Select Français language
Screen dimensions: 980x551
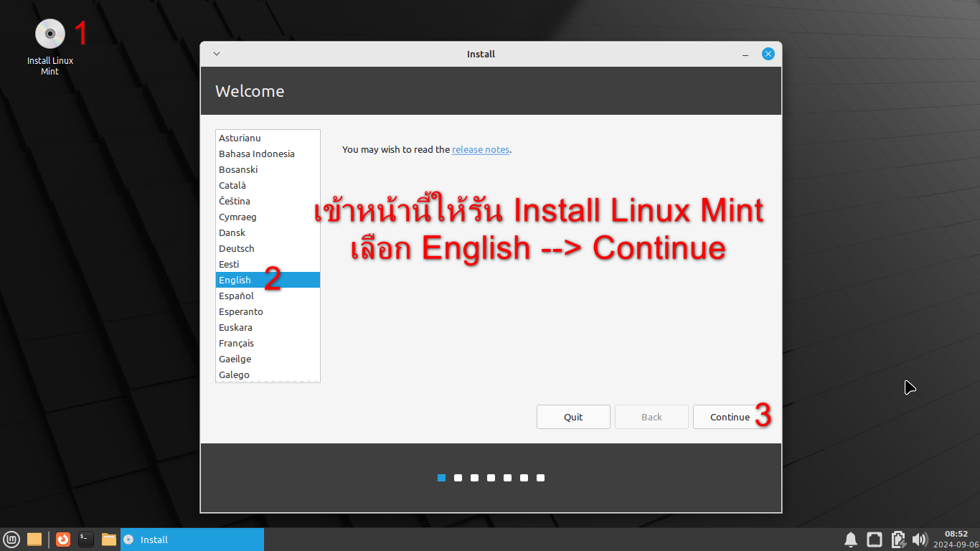click(268, 343)
